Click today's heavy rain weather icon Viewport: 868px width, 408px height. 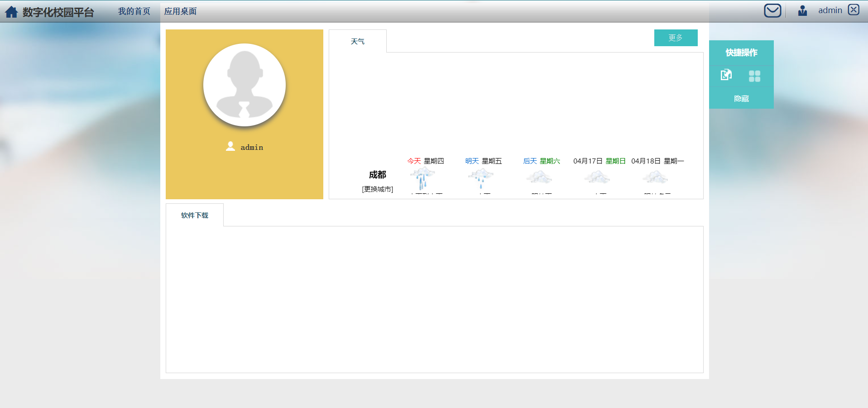click(422, 178)
